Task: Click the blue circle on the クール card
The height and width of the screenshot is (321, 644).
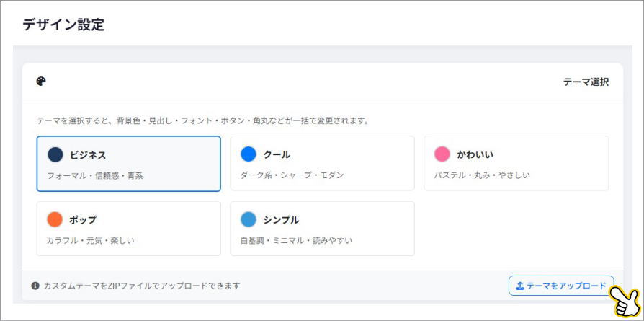Action: coord(249,154)
